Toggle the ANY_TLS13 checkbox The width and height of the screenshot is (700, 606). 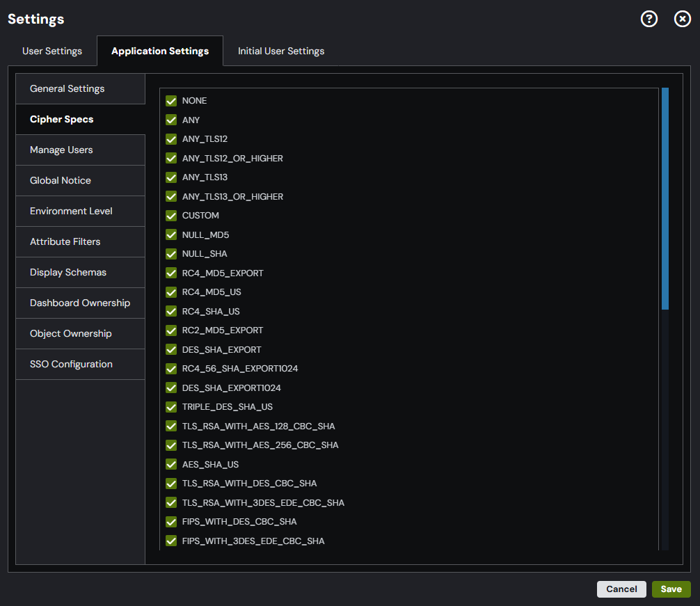(171, 177)
